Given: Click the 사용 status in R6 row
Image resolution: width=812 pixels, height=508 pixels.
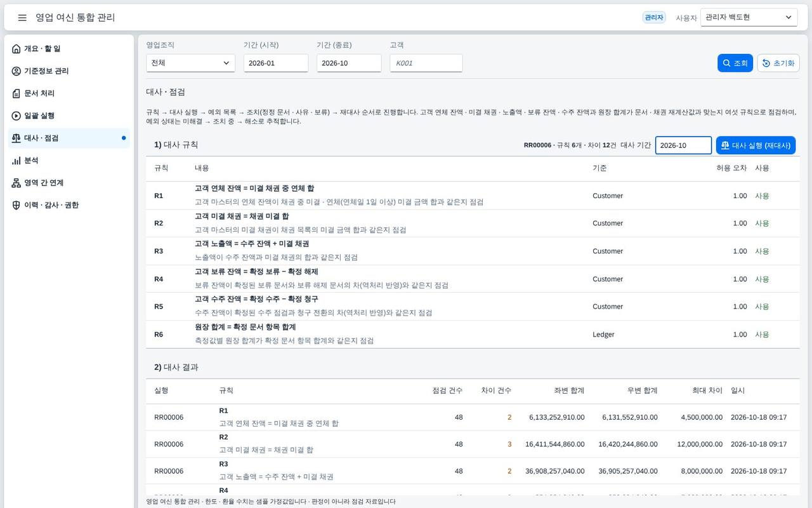Looking at the screenshot, I should (x=762, y=335).
